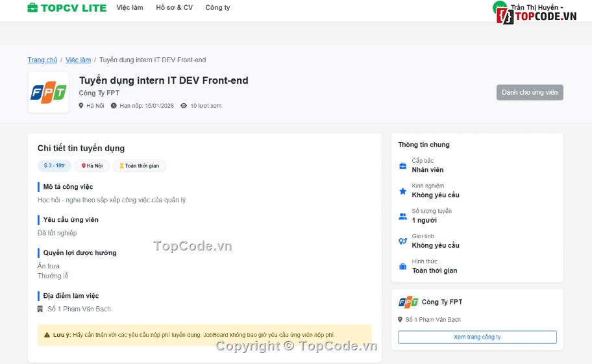Click the Thông tin chung heading

424,145
